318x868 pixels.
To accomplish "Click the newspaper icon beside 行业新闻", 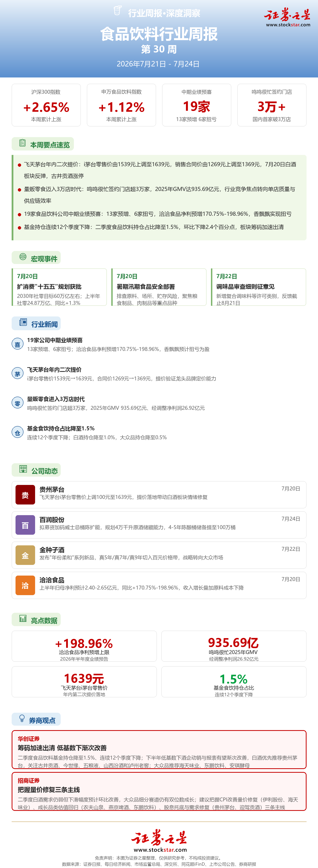I will tap(23, 322).
